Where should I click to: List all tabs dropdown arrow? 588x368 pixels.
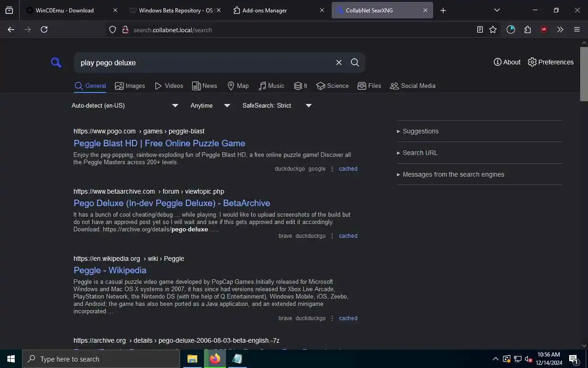pyautogui.click(x=497, y=10)
